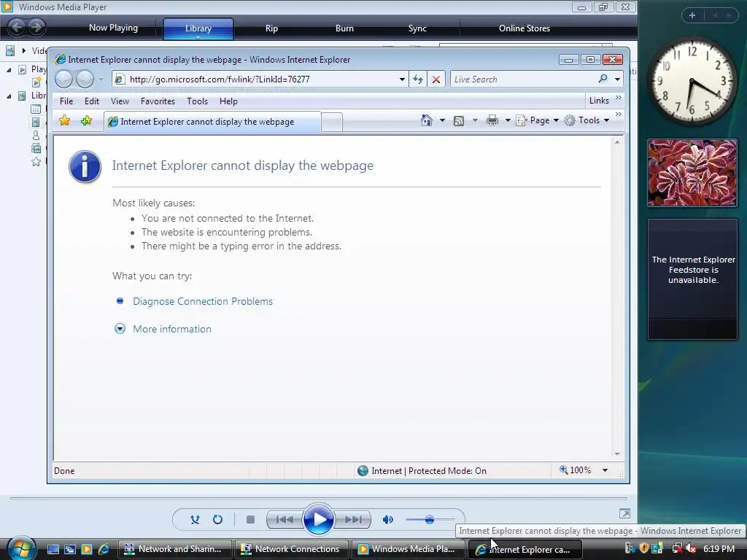Click the Media Player previous track button
This screenshot has width=747, height=560.
(x=285, y=519)
